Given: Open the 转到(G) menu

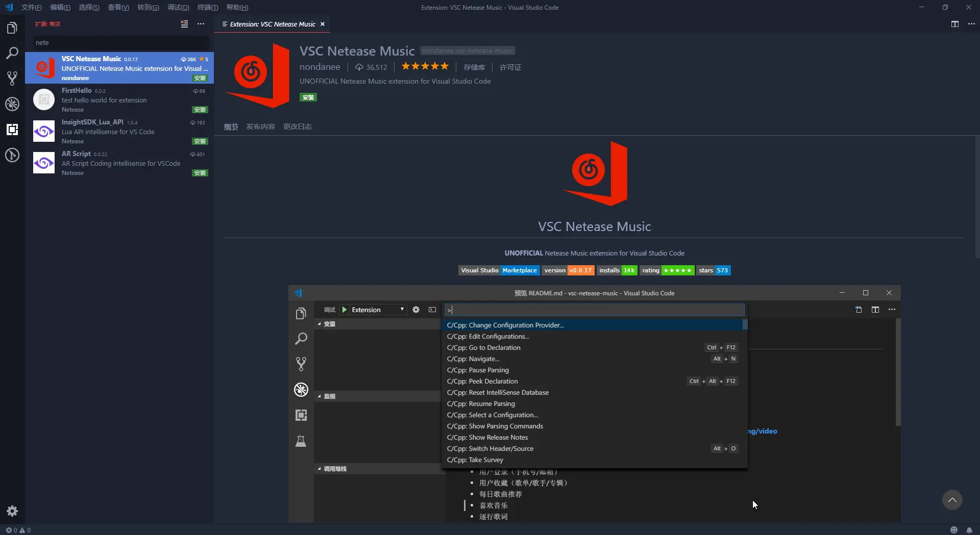Looking at the screenshot, I should coord(148,7).
